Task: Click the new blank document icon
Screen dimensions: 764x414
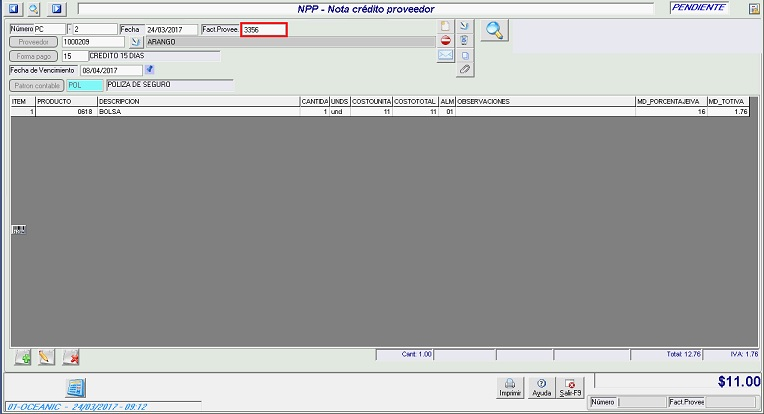Action: pos(446,26)
